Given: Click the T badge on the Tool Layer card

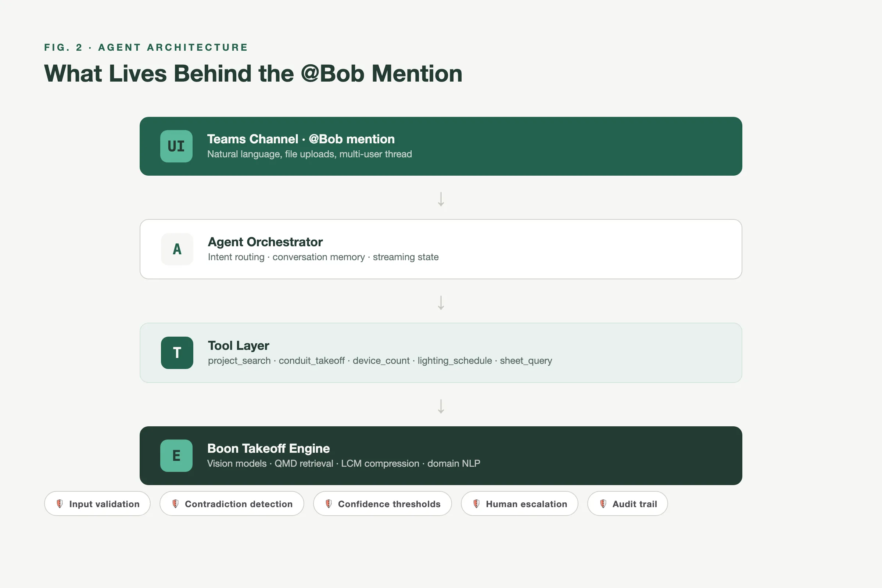Looking at the screenshot, I should [177, 352].
